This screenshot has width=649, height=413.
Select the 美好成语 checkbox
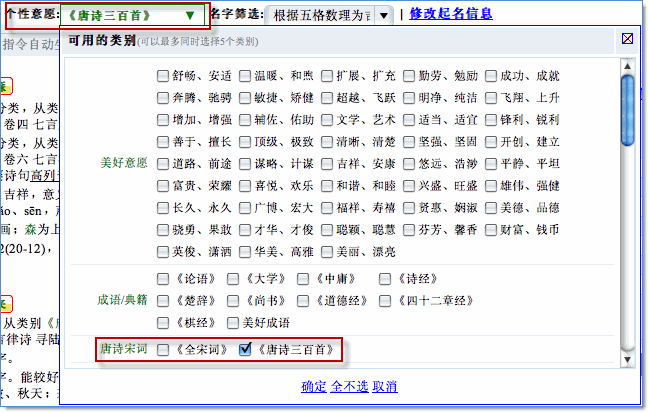(x=234, y=322)
